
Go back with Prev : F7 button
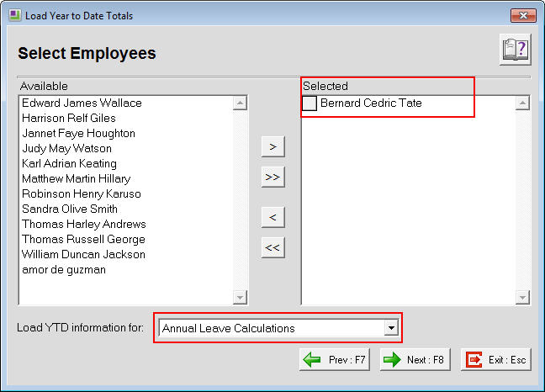click(335, 360)
